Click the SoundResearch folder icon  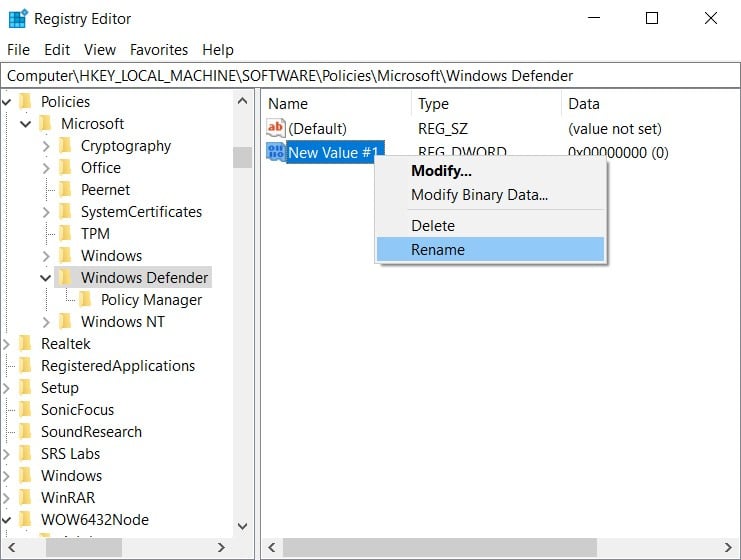(x=26, y=431)
